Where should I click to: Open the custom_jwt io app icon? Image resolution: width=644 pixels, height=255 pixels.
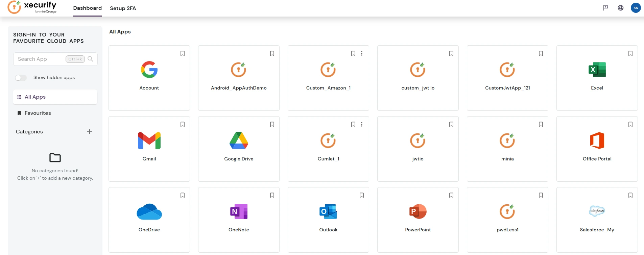click(418, 70)
